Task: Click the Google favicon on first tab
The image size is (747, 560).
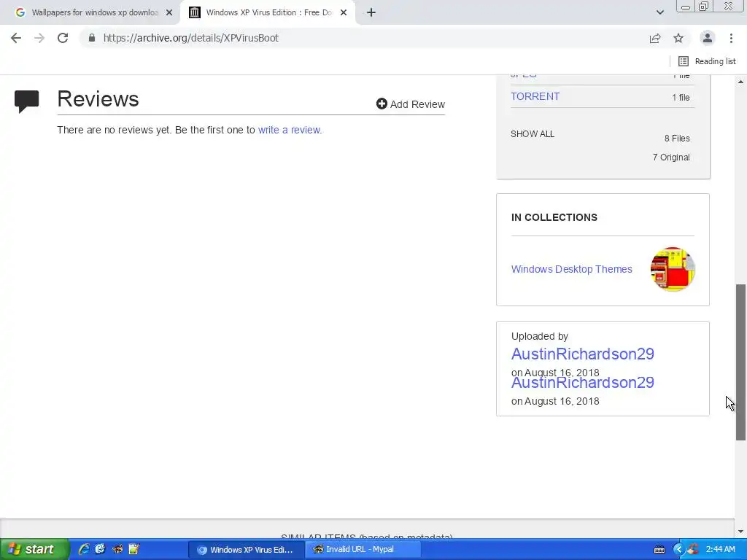Action: point(20,13)
